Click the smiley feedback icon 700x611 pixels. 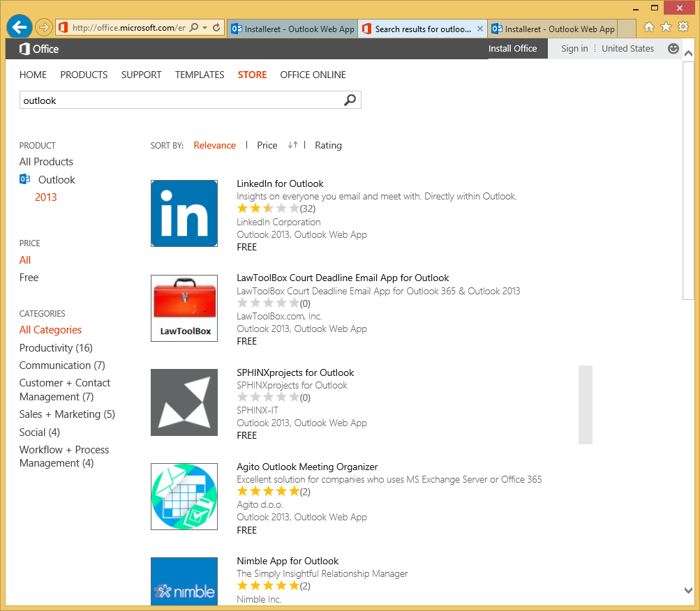point(673,49)
